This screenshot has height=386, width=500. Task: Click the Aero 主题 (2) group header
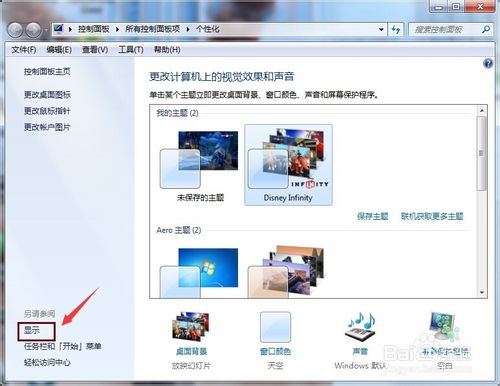(x=179, y=230)
